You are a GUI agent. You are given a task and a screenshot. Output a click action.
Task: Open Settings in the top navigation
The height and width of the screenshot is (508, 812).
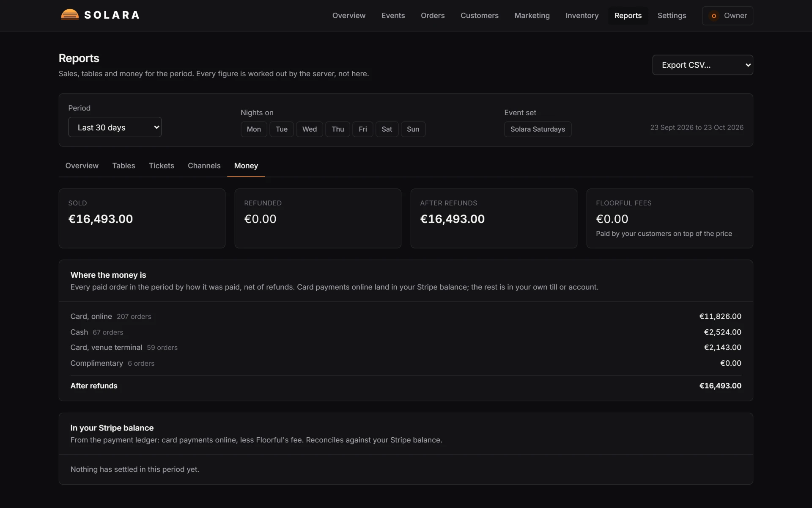672,16
